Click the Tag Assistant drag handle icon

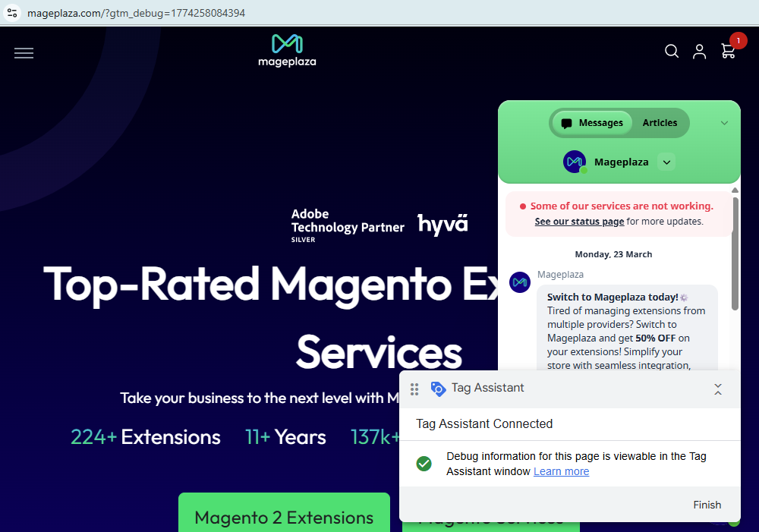(x=414, y=389)
